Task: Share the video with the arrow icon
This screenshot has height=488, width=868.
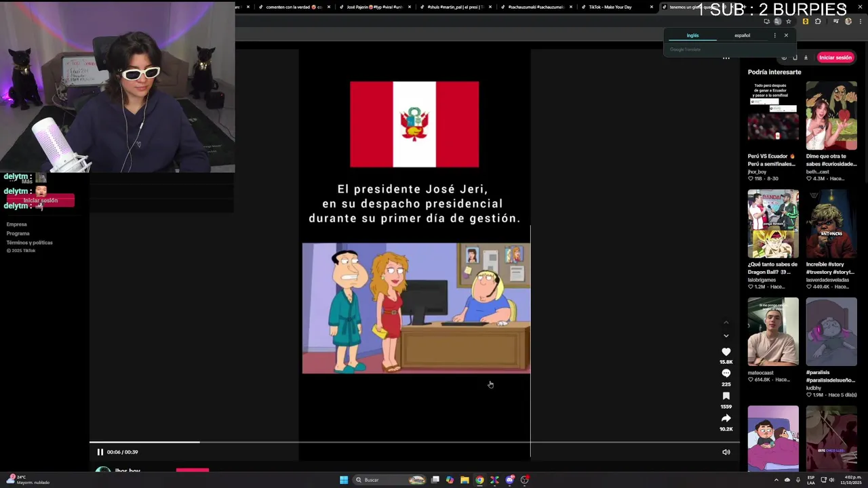Action: point(726,418)
